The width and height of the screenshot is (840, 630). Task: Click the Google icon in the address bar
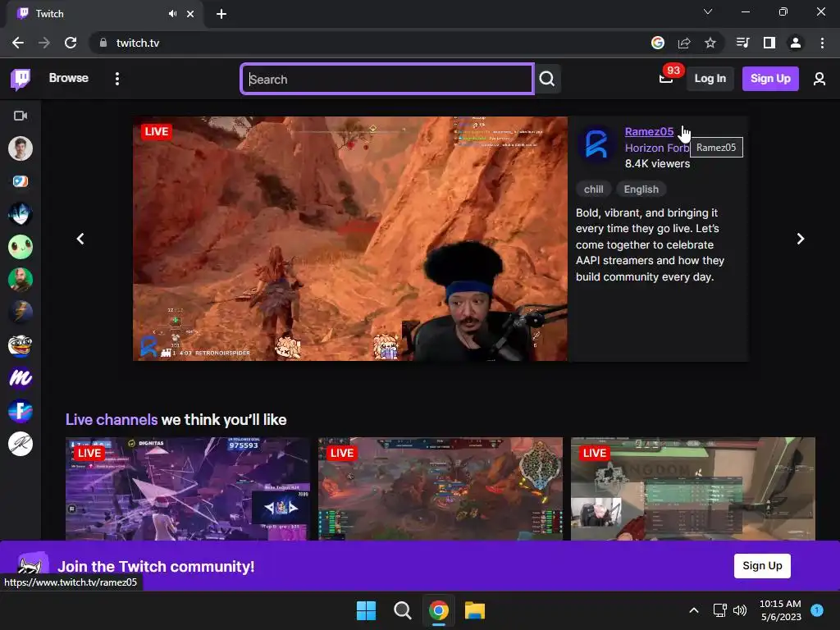pos(658,43)
